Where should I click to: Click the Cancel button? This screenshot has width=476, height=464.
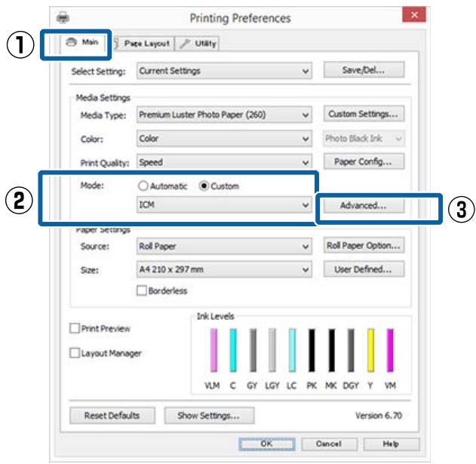coord(329,444)
